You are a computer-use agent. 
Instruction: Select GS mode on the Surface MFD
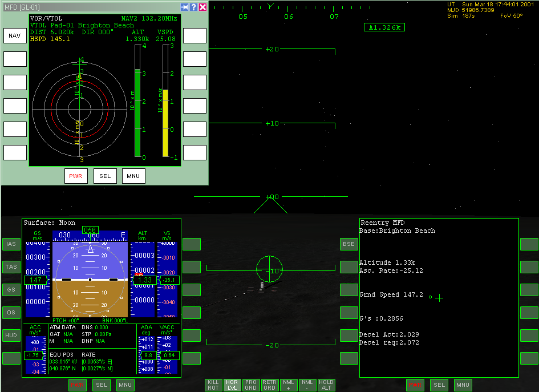11,289
